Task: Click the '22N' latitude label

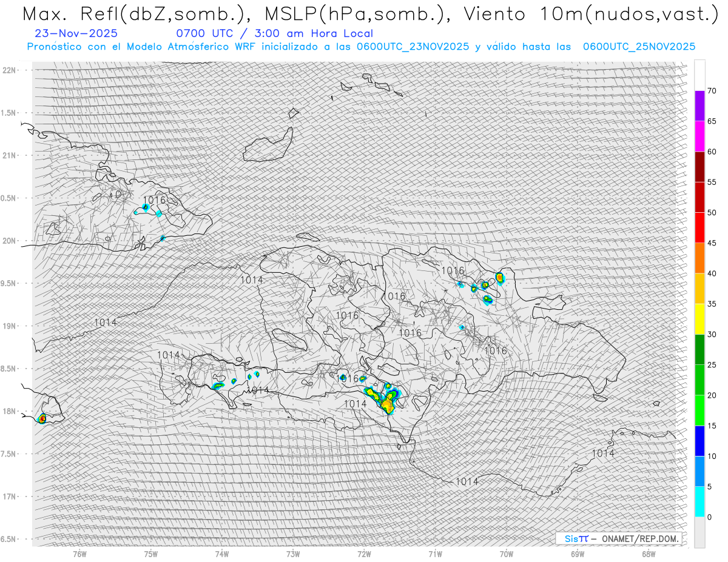Action: pyautogui.click(x=10, y=70)
